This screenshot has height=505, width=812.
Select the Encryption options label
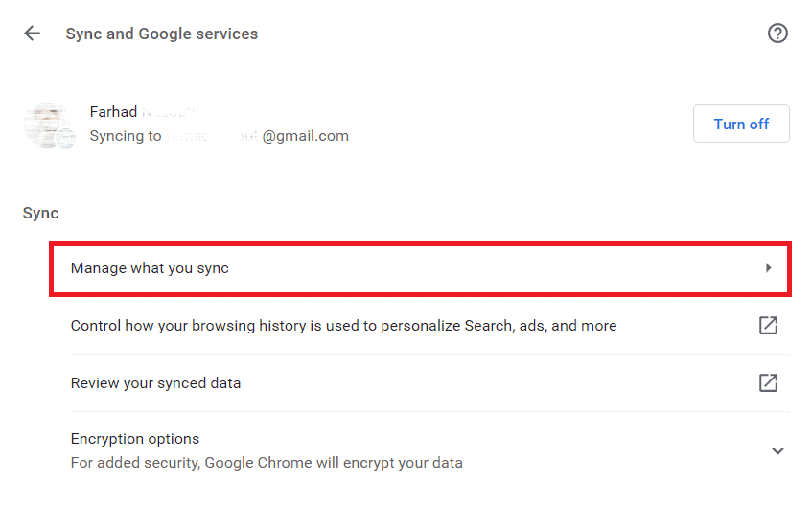click(x=134, y=439)
